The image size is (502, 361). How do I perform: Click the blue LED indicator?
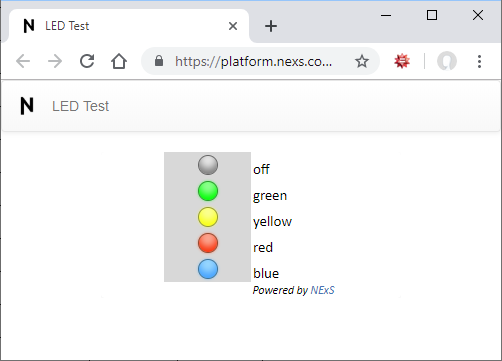coord(208,269)
